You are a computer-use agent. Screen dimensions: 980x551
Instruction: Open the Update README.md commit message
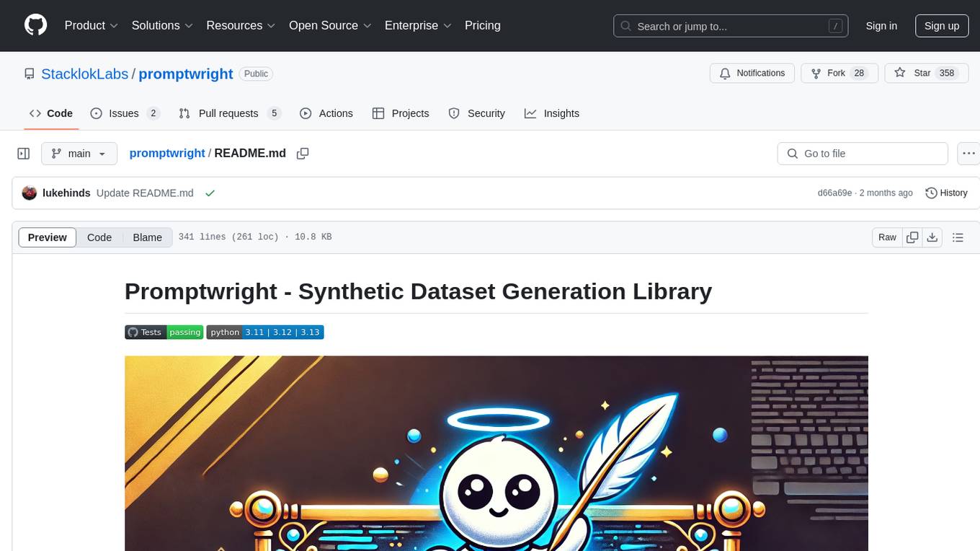(145, 193)
